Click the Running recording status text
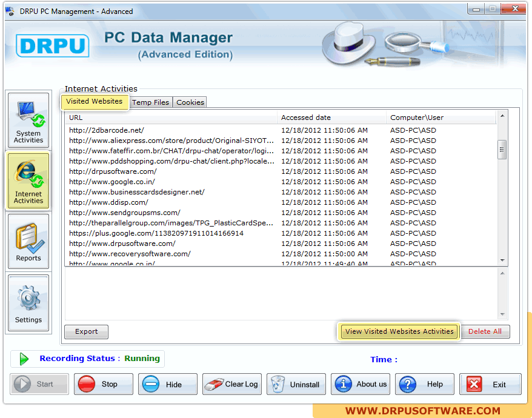Screen dimensions: 532x418 (142, 358)
